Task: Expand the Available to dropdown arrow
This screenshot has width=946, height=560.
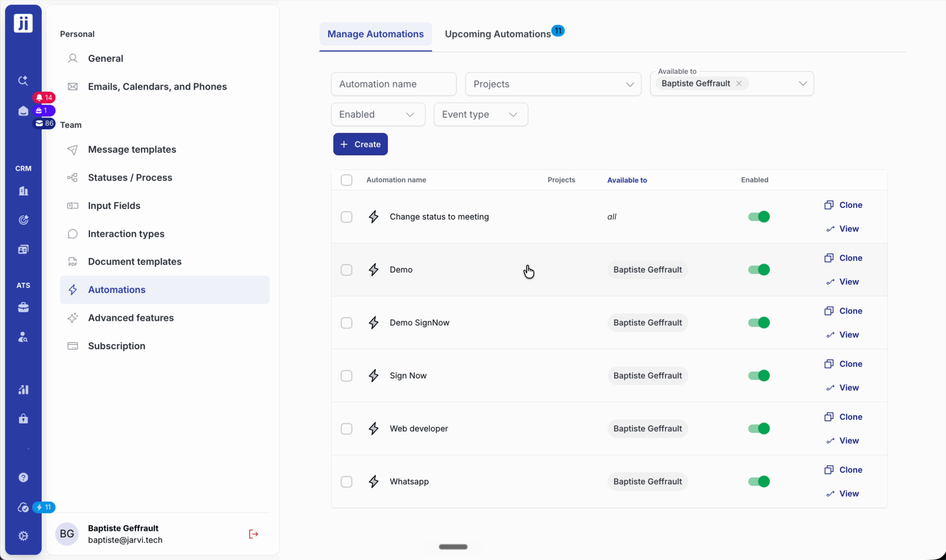Action: click(x=803, y=83)
